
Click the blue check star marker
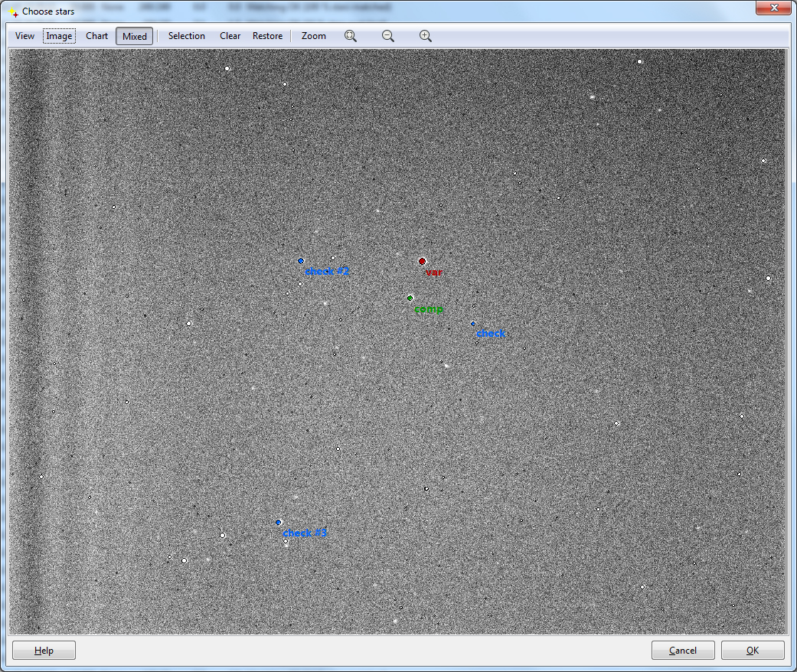point(473,324)
